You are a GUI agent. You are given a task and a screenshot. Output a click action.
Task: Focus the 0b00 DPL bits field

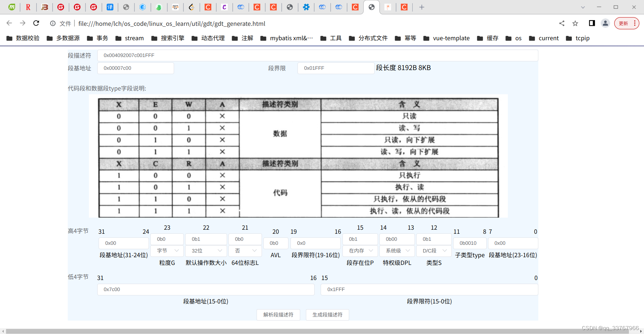(x=397, y=239)
